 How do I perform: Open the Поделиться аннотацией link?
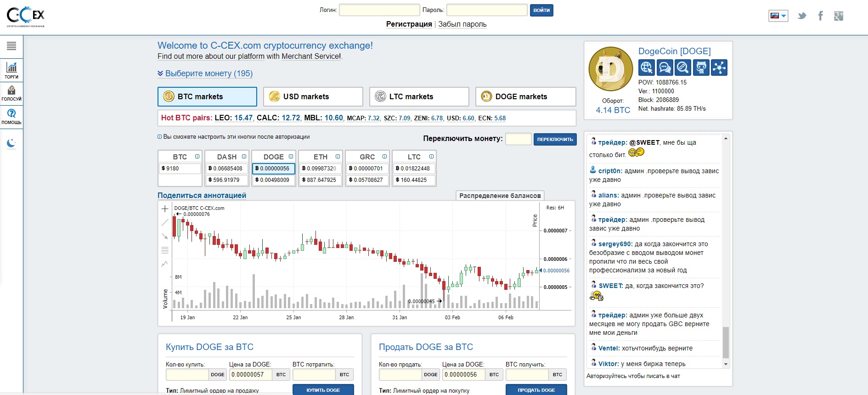[202, 196]
